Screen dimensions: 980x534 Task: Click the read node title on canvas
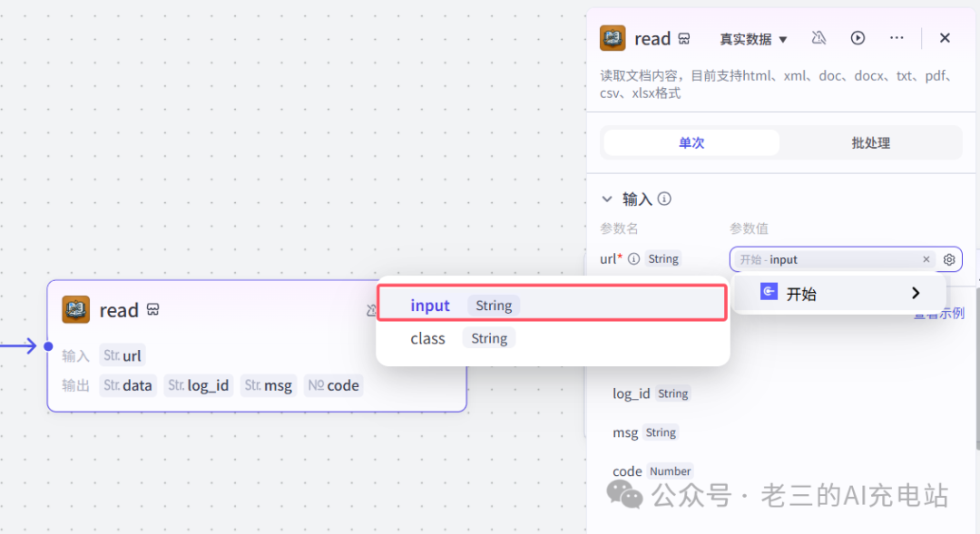pyautogui.click(x=119, y=310)
